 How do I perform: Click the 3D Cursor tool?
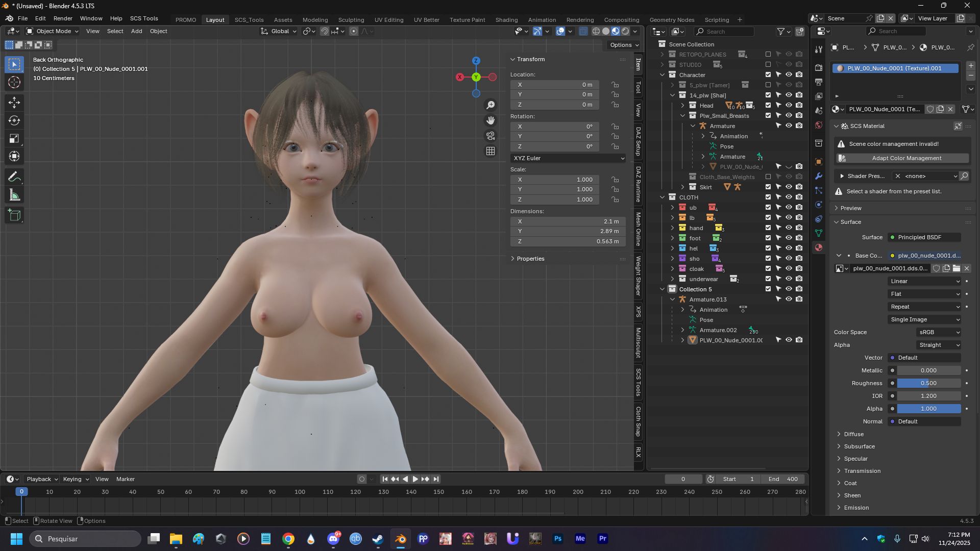14,82
